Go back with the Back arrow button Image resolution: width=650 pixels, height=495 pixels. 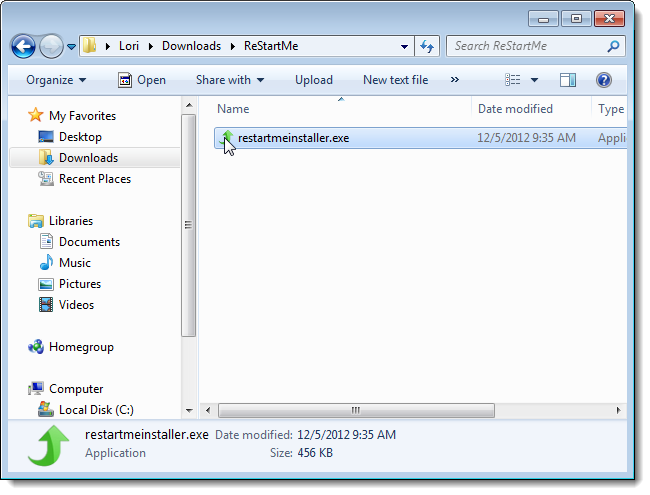pos(23,46)
